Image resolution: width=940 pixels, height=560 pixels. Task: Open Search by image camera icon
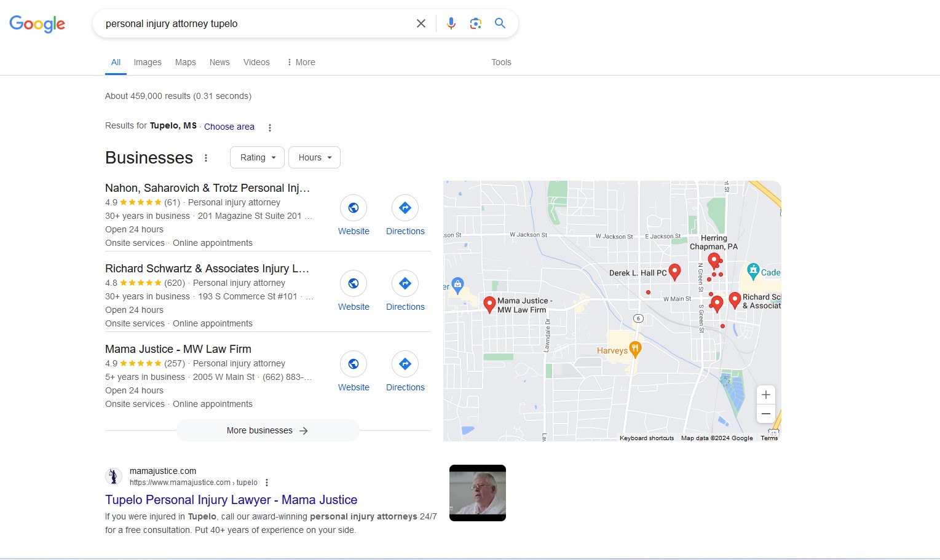(475, 23)
